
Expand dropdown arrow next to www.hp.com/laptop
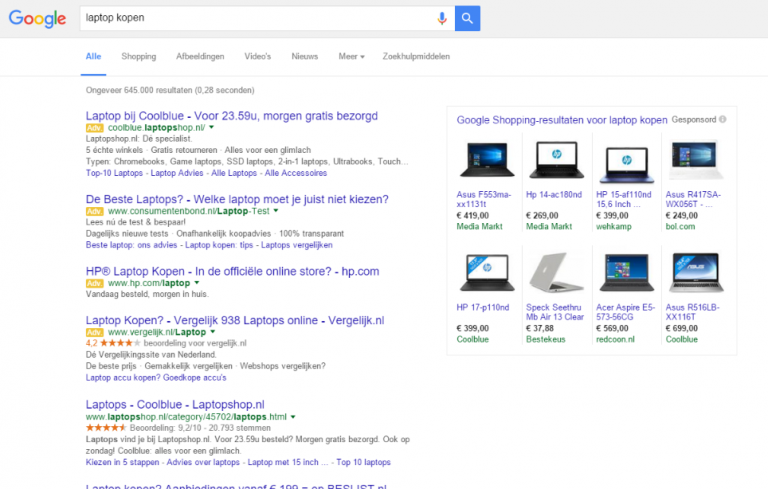pyautogui.click(x=196, y=283)
